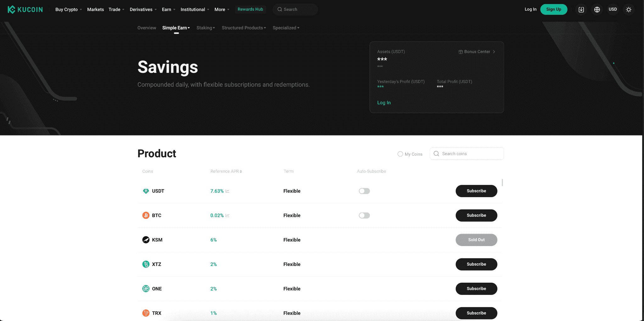Open the BTC APR history chart icon
This screenshot has height=321, width=644.
pos(228,215)
